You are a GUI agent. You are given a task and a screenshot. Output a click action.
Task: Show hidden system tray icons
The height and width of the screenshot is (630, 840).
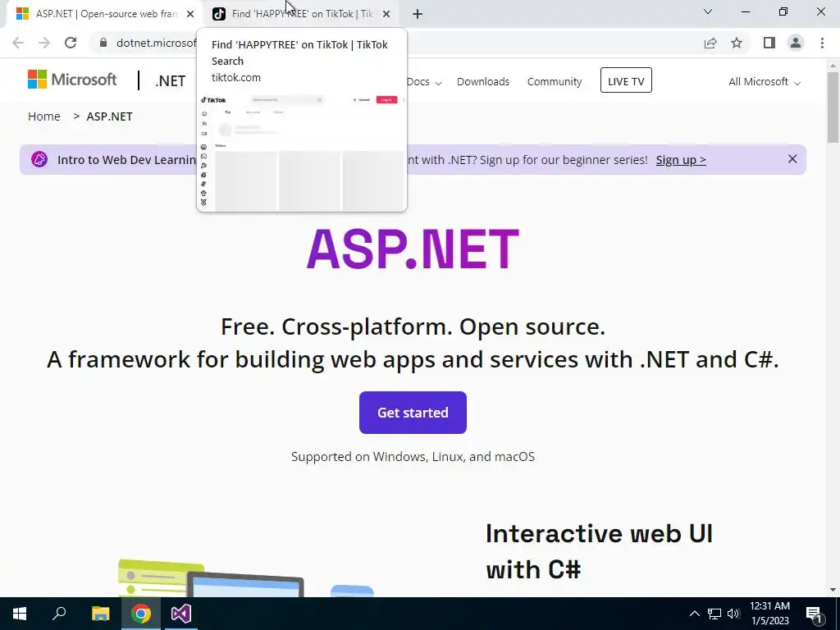coord(694,614)
